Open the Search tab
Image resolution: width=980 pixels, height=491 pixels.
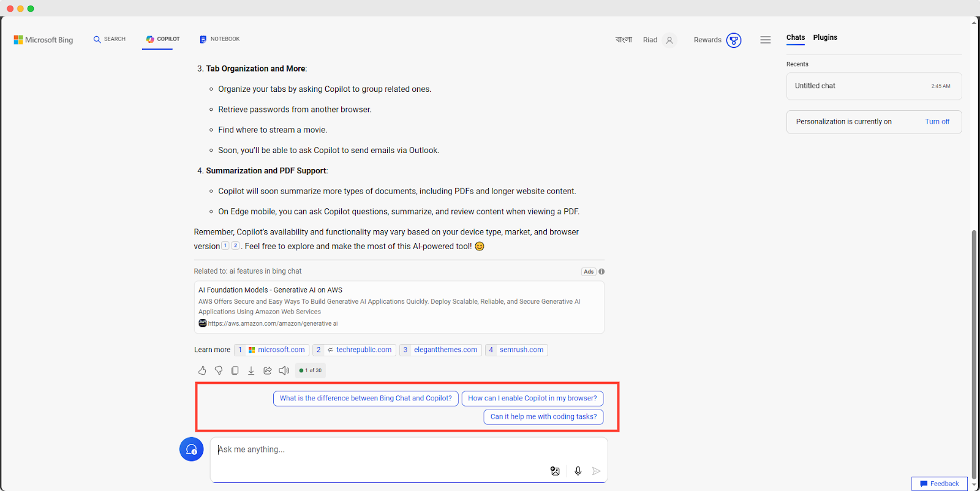[110, 39]
